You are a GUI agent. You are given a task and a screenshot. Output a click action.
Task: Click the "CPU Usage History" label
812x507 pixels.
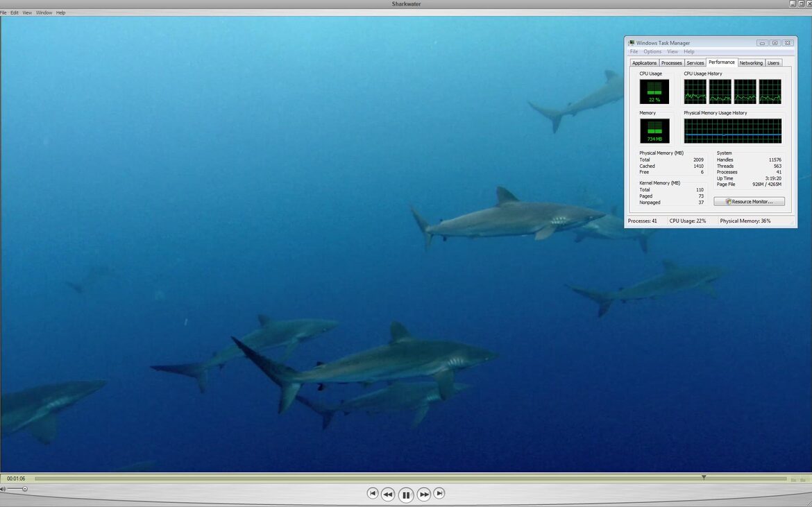(x=703, y=74)
